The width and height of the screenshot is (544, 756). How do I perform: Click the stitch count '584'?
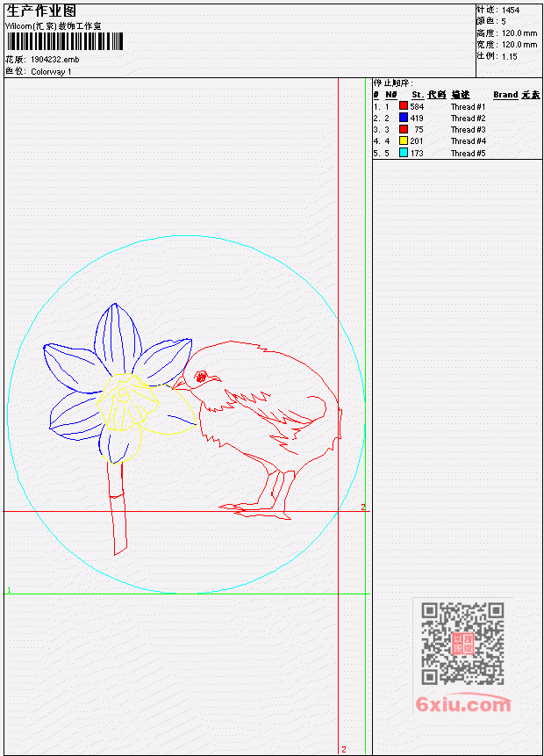[x=417, y=106]
